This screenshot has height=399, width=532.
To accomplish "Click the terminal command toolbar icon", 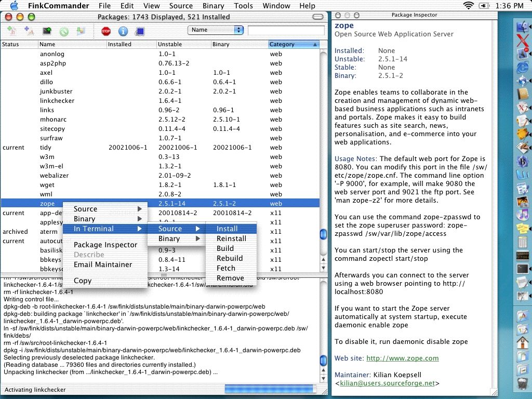I will pos(47,31).
